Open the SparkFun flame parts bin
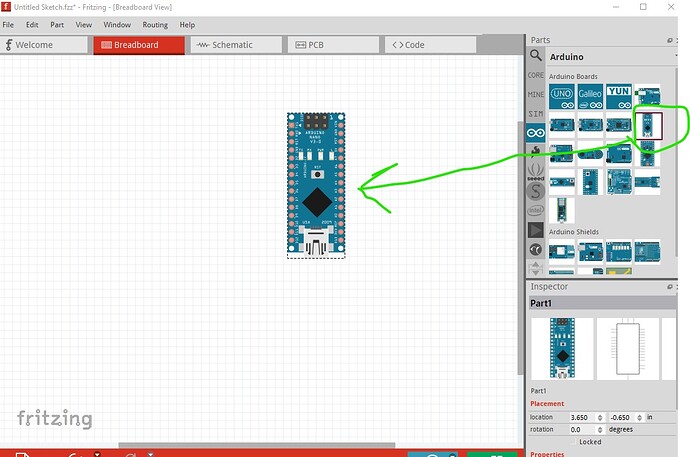The image size is (690, 457). 536,151
